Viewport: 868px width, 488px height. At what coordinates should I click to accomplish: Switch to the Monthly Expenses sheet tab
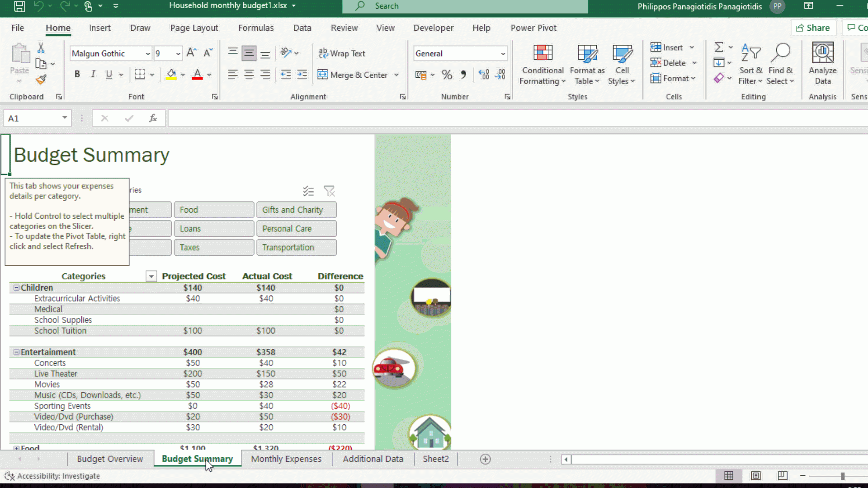pos(286,459)
